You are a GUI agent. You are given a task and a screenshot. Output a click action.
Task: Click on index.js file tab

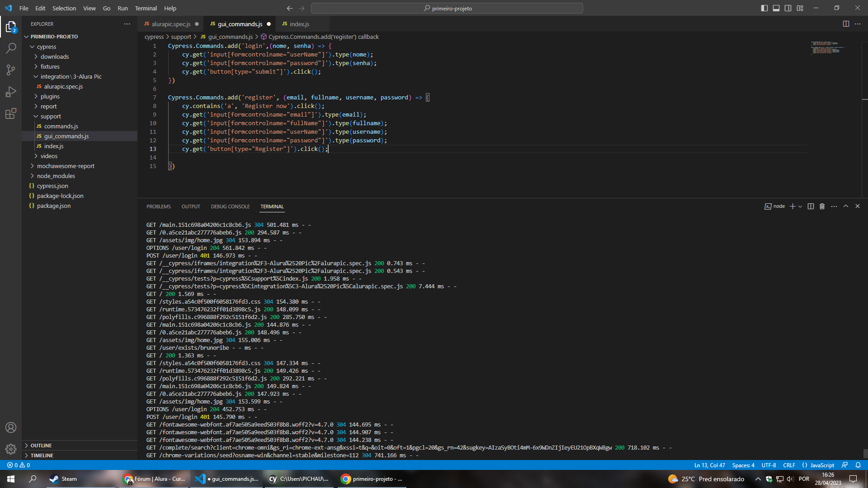tap(299, 24)
